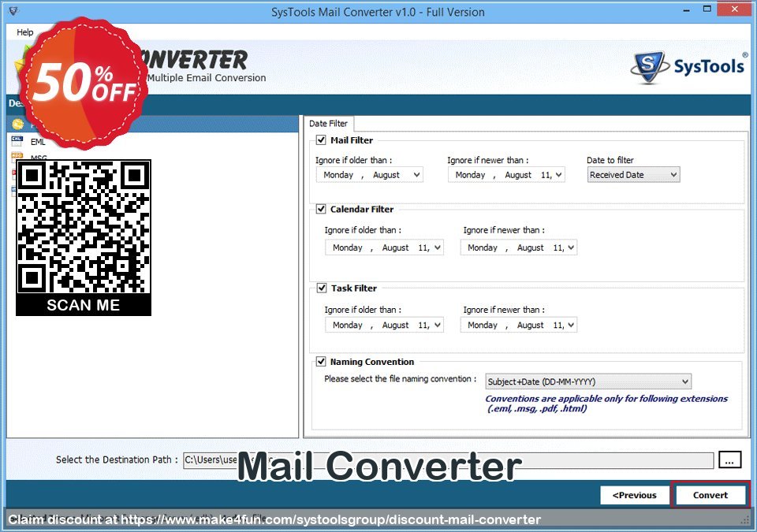Viewport: 757px width, 532px height.
Task: Click the app icon in title bar
Action: coord(13,10)
